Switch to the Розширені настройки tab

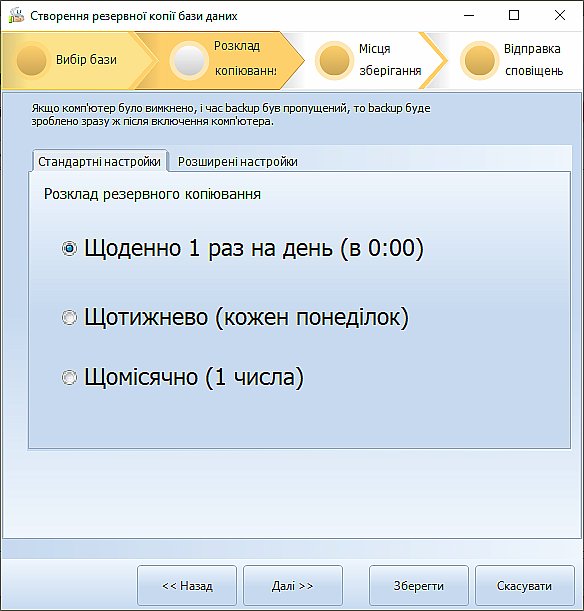click(238, 161)
